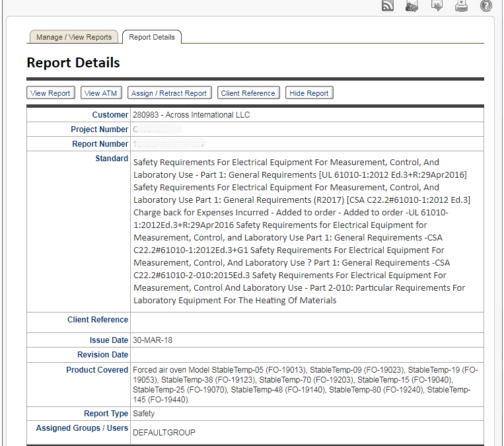
Task: Click the forward email envelope icon
Action: tap(437, 6)
